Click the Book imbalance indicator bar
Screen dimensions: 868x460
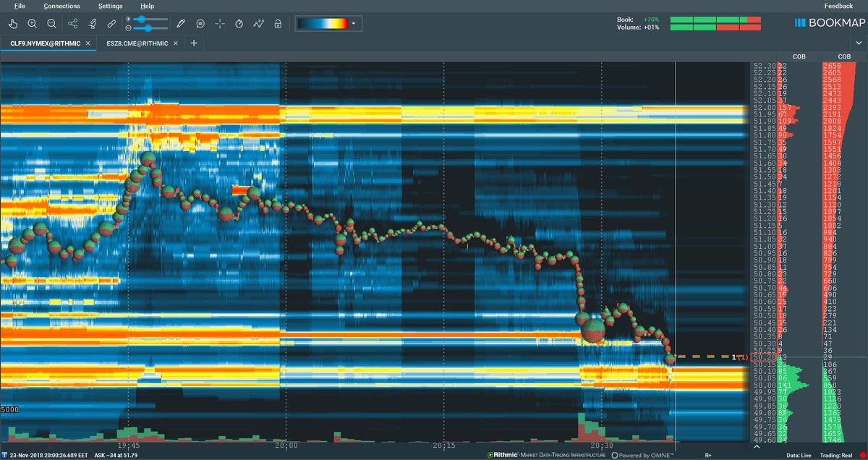click(715, 20)
